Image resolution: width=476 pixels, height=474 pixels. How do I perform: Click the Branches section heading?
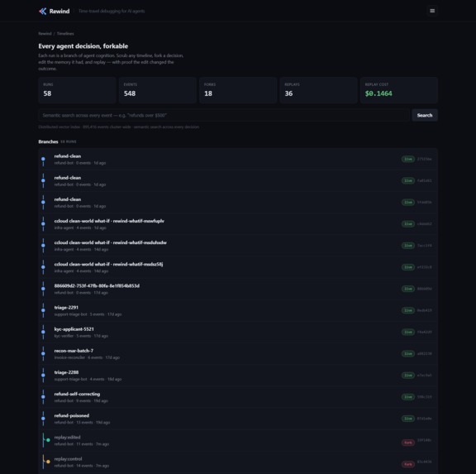click(48, 141)
